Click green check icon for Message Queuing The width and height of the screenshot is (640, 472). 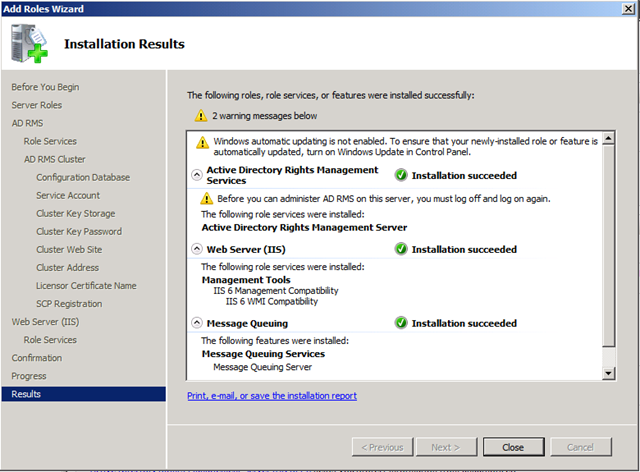coord(401,323)
